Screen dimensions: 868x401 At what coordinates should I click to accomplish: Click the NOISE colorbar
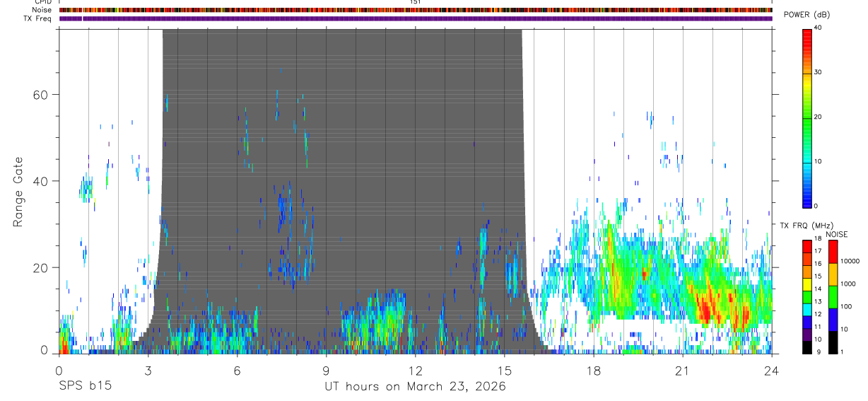tap(833, 297)
